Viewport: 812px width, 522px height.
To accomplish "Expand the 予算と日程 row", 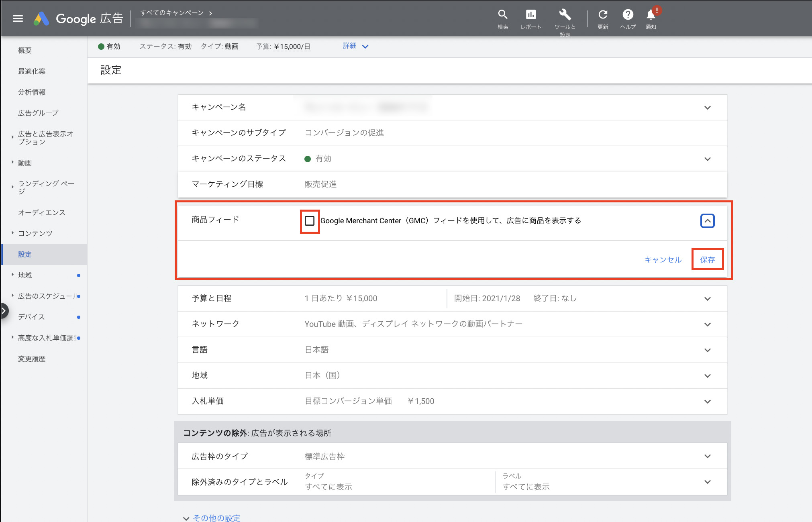I will tap(707, 299).
